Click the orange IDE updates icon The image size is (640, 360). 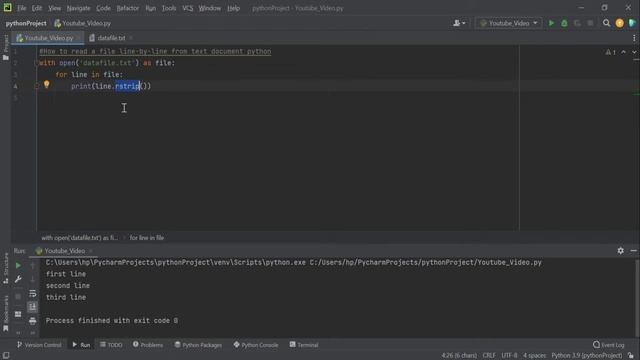(x=620, y=23)
